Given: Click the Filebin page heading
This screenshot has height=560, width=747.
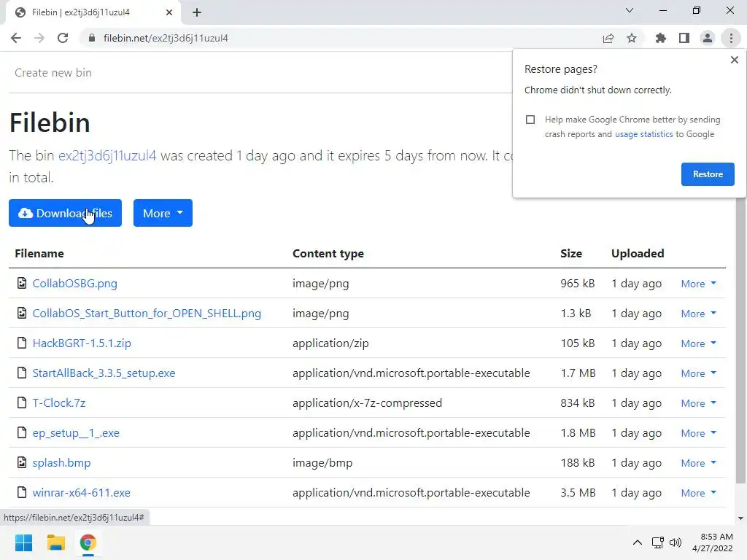Looking at the screenshot, I should [50, 122].
